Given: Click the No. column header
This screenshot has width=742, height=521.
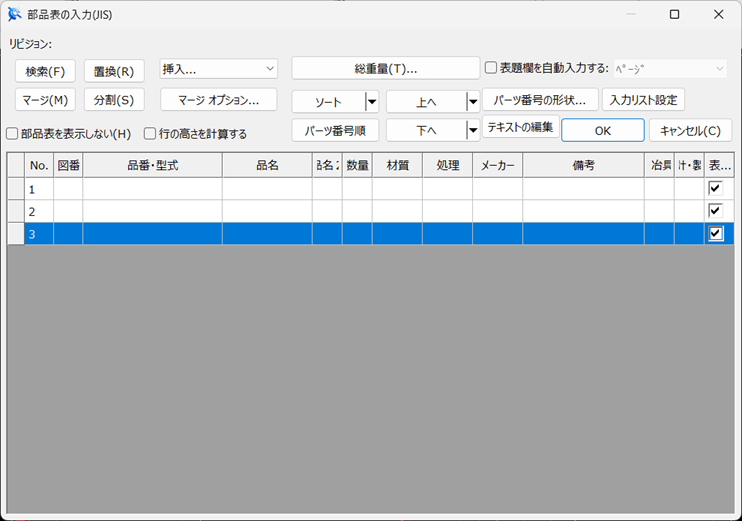Looking at the screenshot, I should pyautogui.click(x=39, y=165).
